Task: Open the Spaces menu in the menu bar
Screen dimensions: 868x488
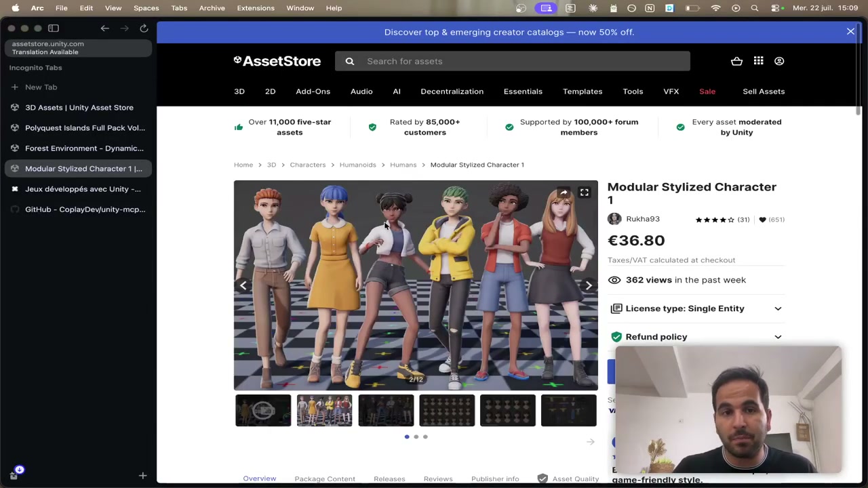Action: [x=146, y=8]
